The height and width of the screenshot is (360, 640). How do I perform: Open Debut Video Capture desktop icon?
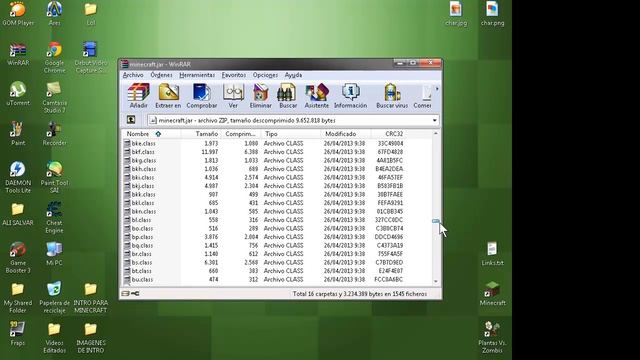coord(91,57)
